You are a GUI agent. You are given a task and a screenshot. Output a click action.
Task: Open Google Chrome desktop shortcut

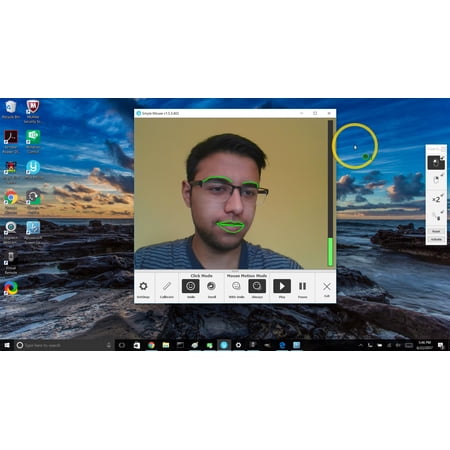pyautogui.click(x=11, y=201)
